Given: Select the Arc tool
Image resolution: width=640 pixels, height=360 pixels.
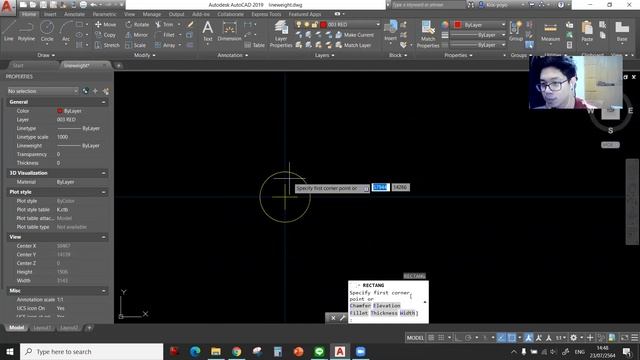Looking at the screenshot, I should 66,31.
